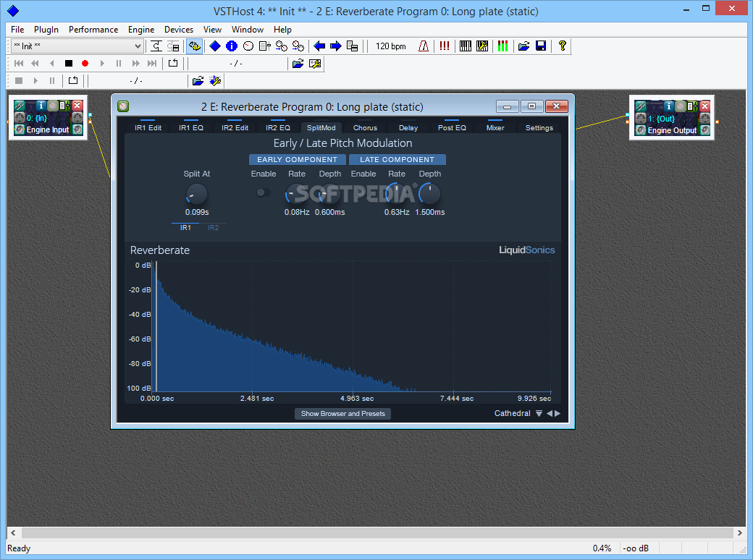
Task: Toggle the EARLY COMPONENT header button
Action: click(x=298, y=159)
